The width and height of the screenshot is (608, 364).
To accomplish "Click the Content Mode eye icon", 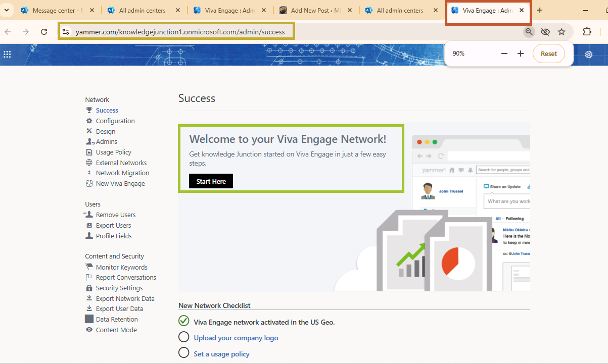I will (89, 330).
